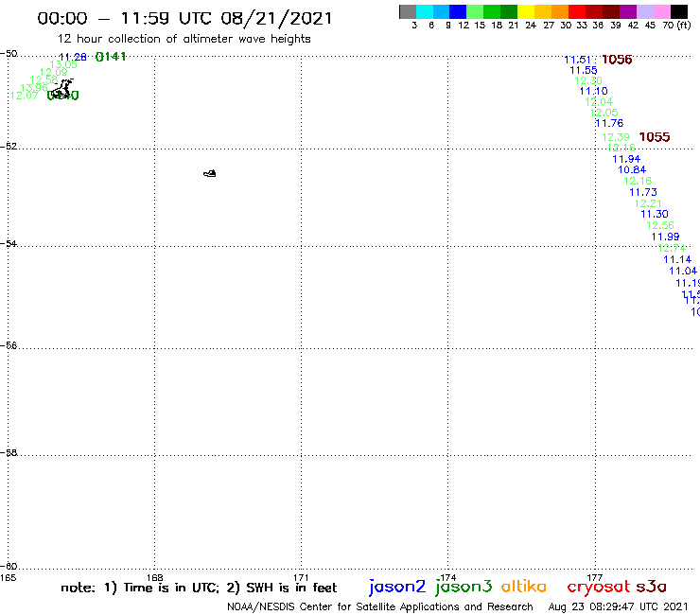Click the wave height value 12.04
700x615 pixels.
(599, 102)
